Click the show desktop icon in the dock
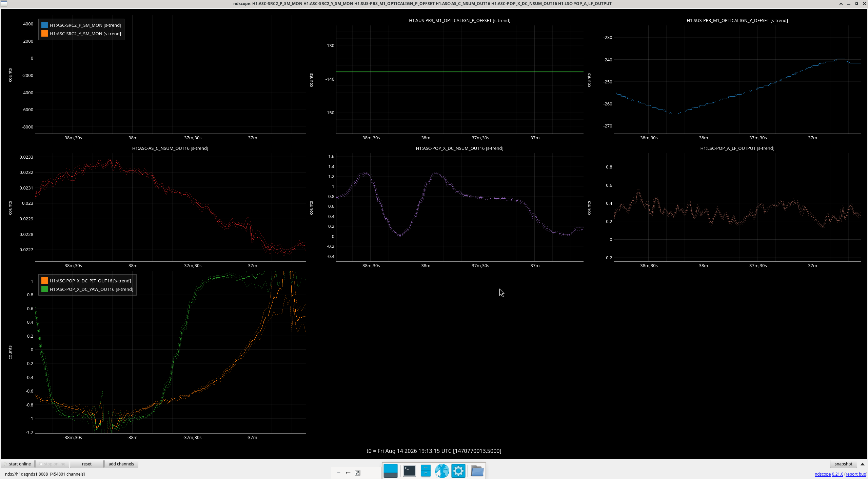Screen dimensions: 868x479 tap(391, 471)
